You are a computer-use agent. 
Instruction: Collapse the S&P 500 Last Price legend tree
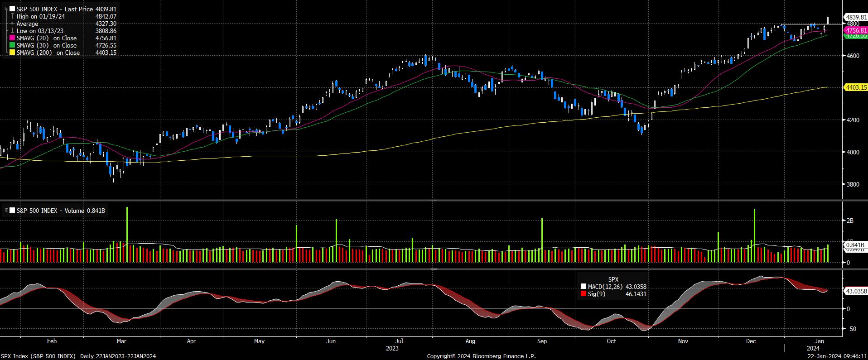pyautogui.click(x=6, y=9)
